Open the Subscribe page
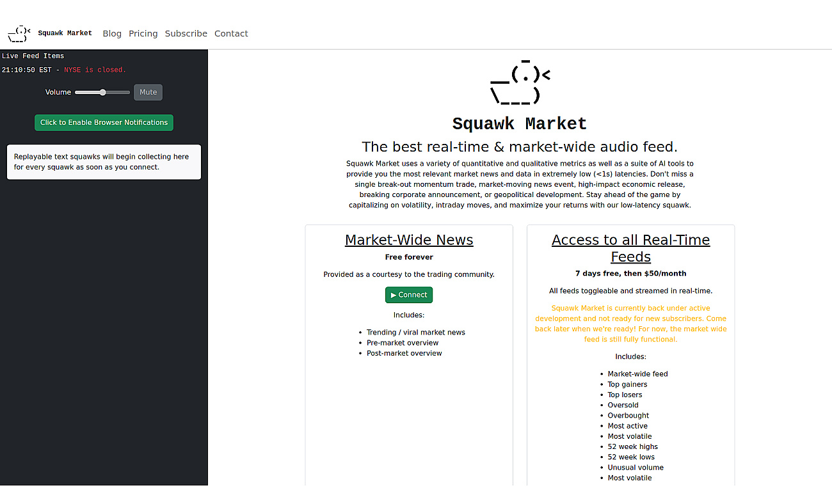The height and width of the screenshot is (504, 832). (186, 33)
